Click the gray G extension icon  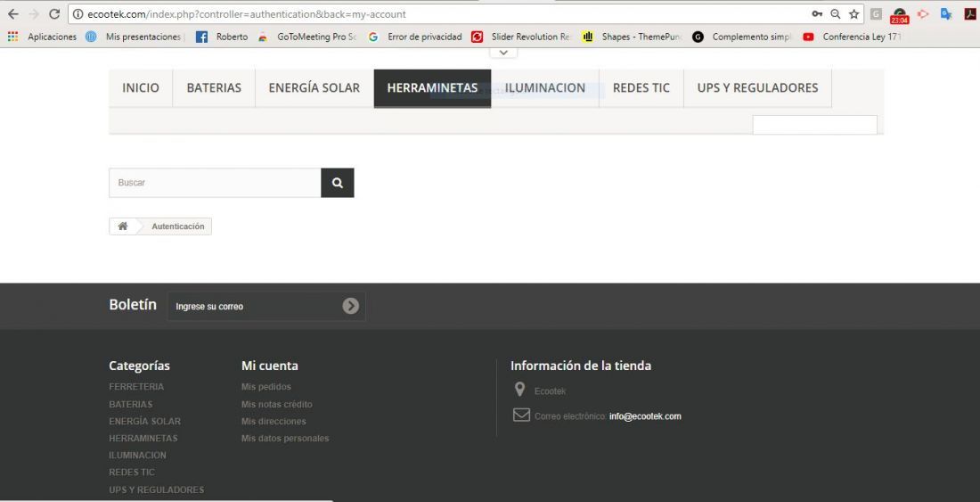coord(877,13)
